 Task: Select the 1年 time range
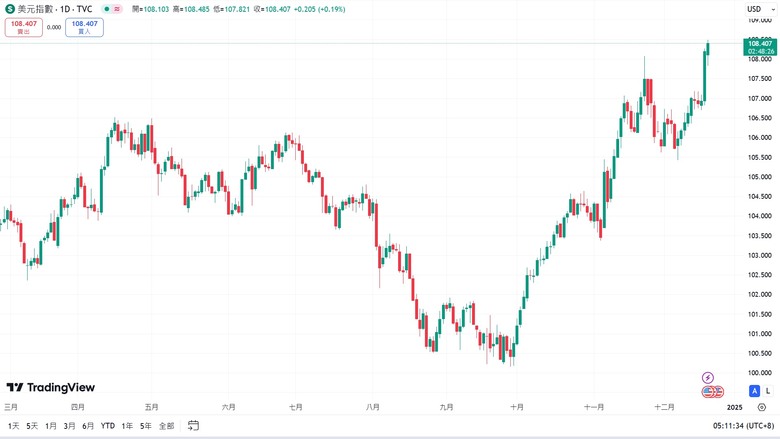coord(127,426)
